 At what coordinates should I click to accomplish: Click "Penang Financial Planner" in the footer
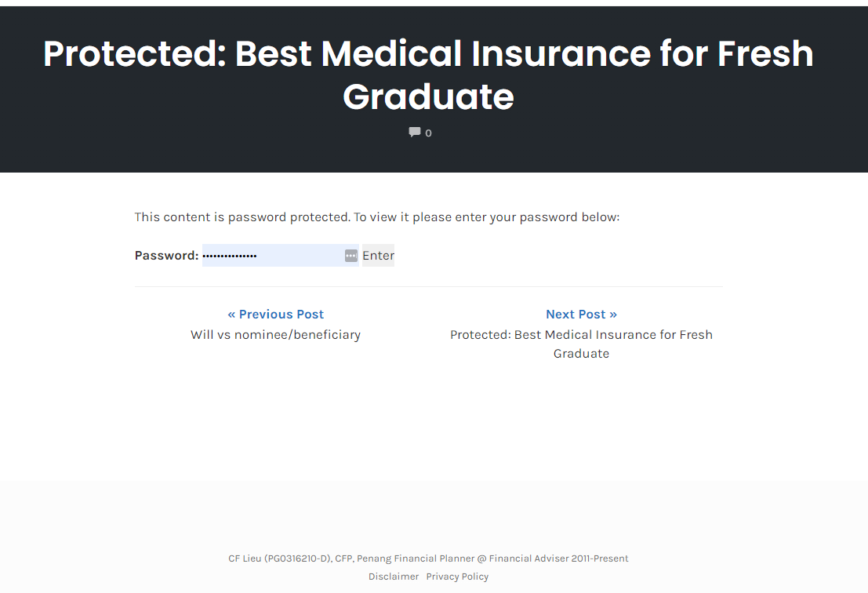pyautogui.click(x=415, y=559)
